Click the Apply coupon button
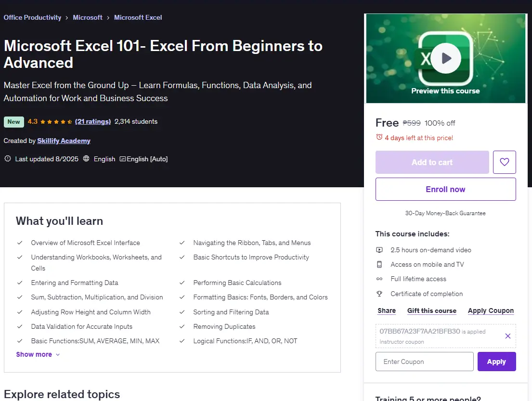Viewport: 532px width, 401px height. pyautogui.click(x=496, y=362)
